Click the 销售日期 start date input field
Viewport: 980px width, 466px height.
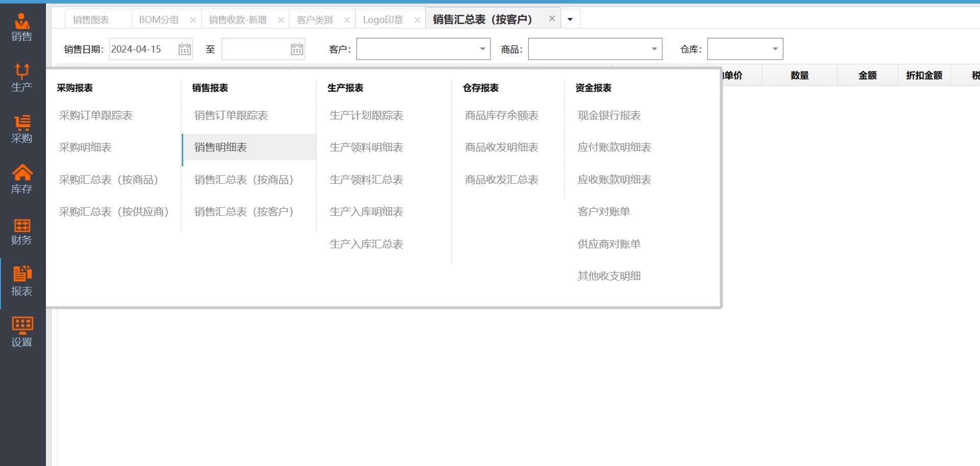(x=143, y=49)
